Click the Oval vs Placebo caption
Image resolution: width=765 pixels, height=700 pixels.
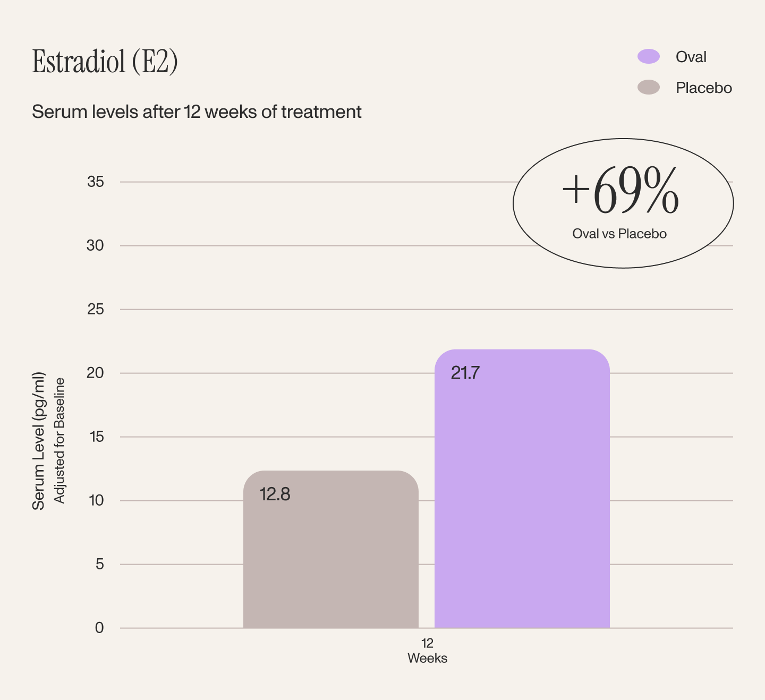(619, 234)
